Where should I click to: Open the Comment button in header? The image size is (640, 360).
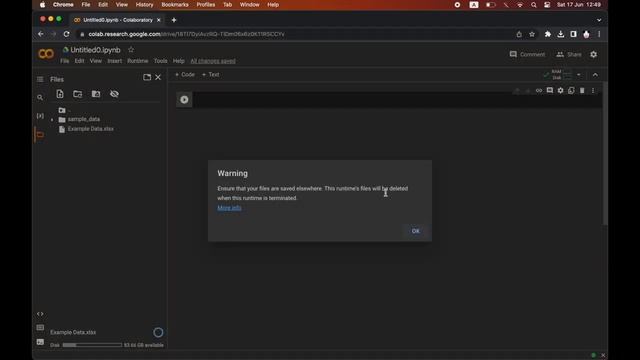pyautogui.click(x=527, y=54)
